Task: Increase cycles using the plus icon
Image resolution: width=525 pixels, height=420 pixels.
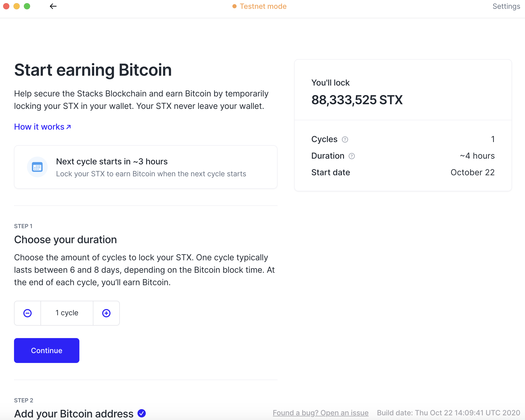Action: (x=106, y=313)
